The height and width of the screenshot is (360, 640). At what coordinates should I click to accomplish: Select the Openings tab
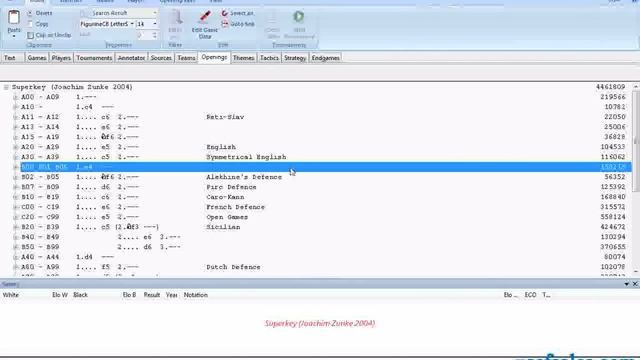click(214, 58)
